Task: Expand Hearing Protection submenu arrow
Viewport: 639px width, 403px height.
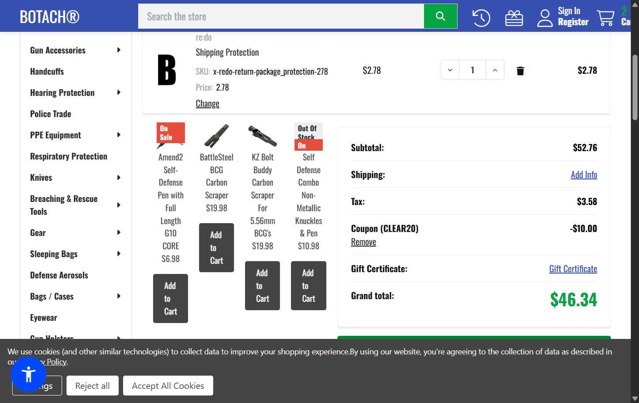Action: click(x=119, y=92)
